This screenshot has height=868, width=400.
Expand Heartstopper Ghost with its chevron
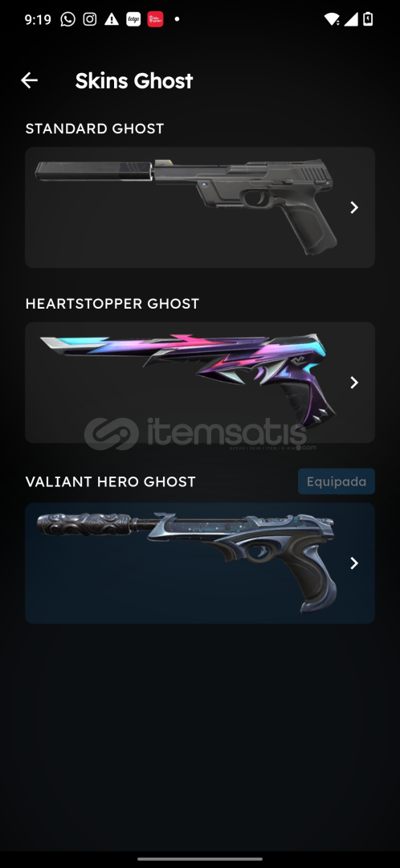[x=354, y=383]
